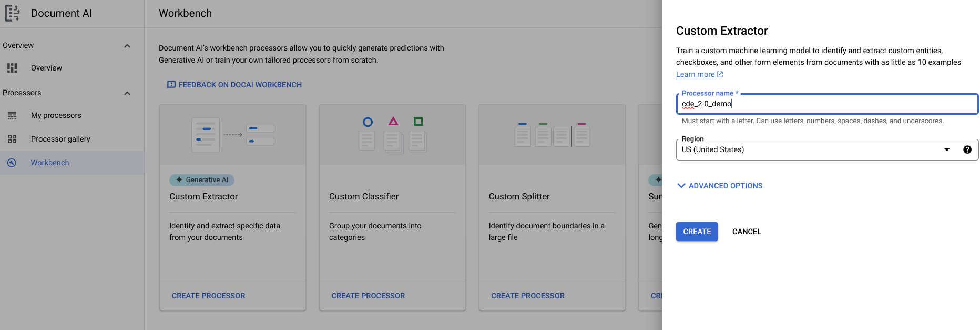
Task: Click the Region help question mark icon
Action: coord(967,149)
